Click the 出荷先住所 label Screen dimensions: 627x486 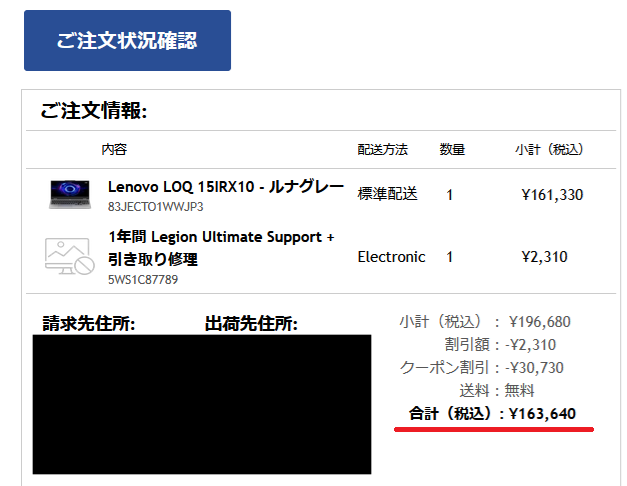(x=251, y=323)
